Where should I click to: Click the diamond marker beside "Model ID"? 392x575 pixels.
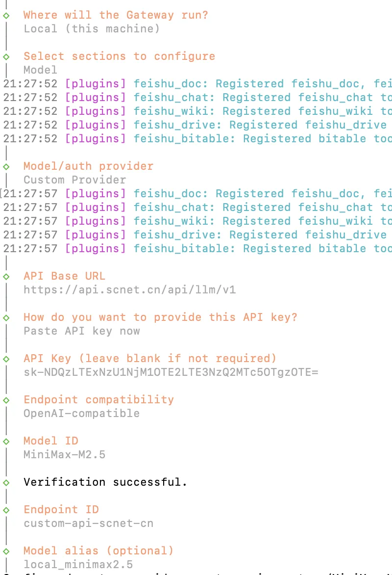point(6,441)
